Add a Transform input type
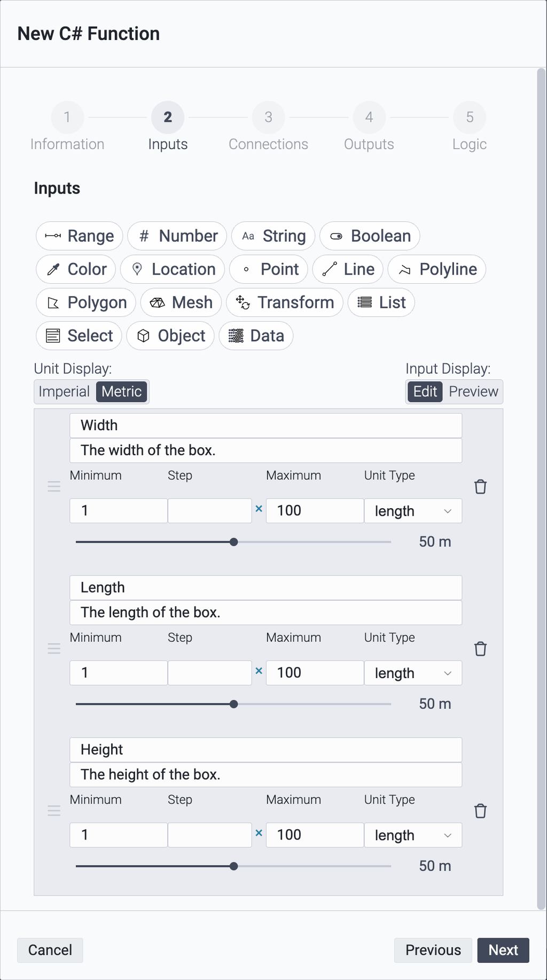 coord(285,302)
